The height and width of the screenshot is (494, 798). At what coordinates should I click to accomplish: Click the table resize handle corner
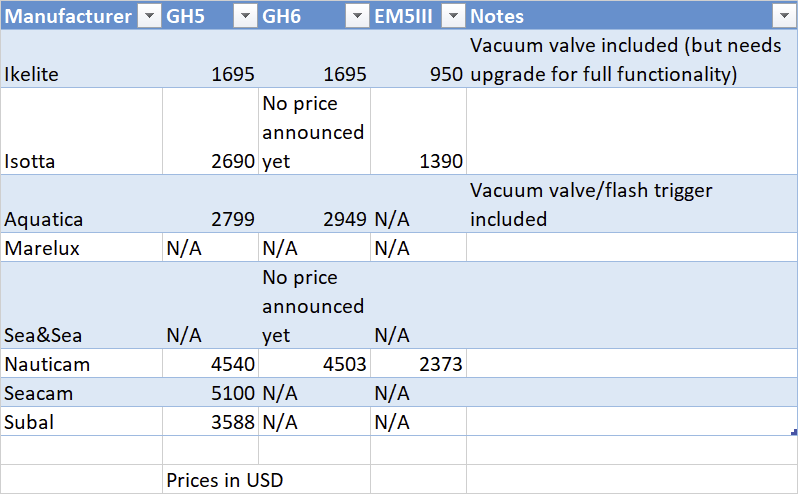click(x=794, y=432)
